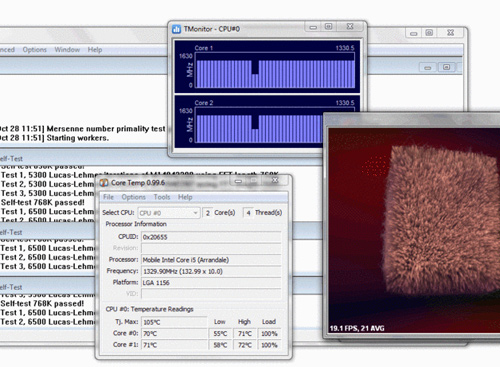Click the Core #0 low value 55°C
Viewport: 500px width, 367px height.
click(x=220, y=334)
